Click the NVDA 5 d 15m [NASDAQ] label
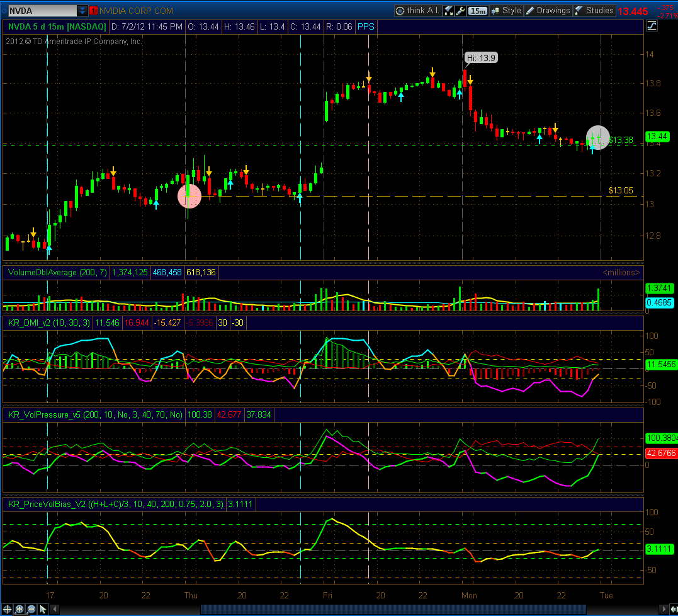This screenshot has width=678, height=616. point(57,27)
